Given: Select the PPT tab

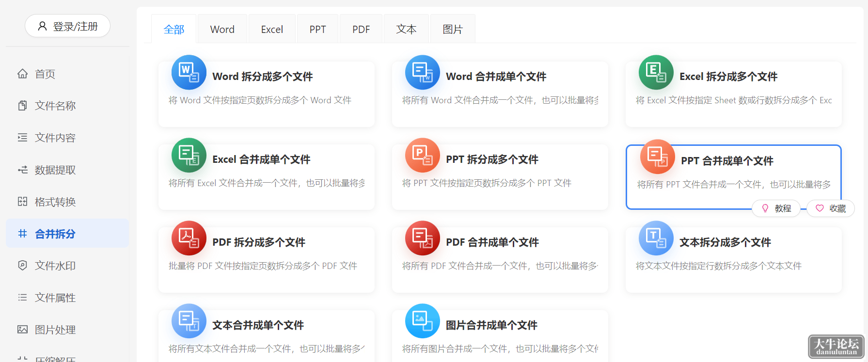Looking at the screenshot, I should 317,29.
